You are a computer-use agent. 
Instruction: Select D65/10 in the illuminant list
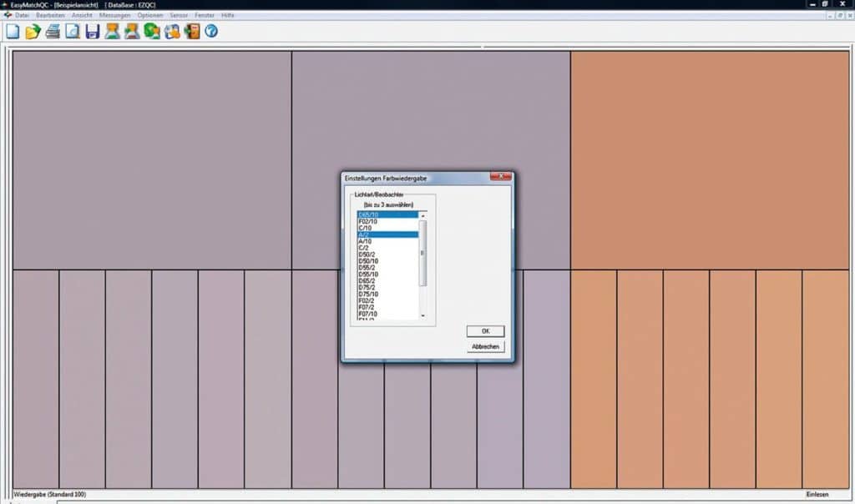point(387,215)
